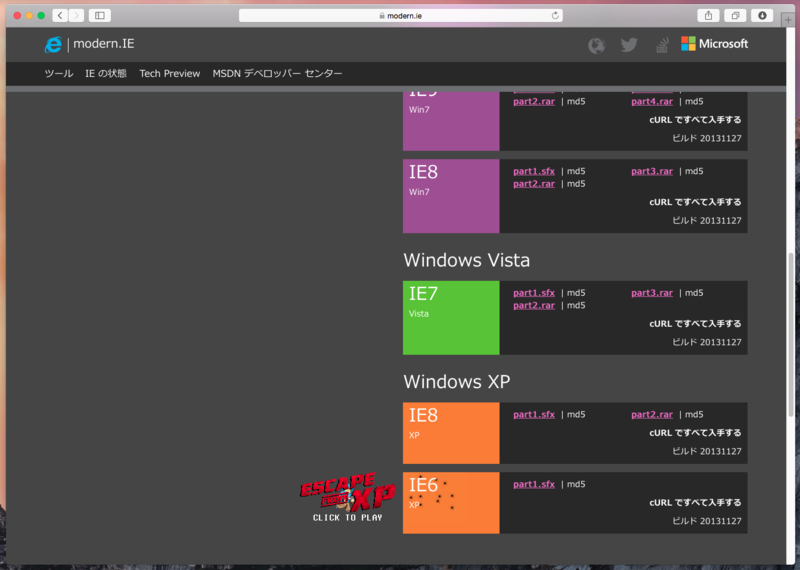
Task: Click the Microsoft logo
Action: coord(714,44)
